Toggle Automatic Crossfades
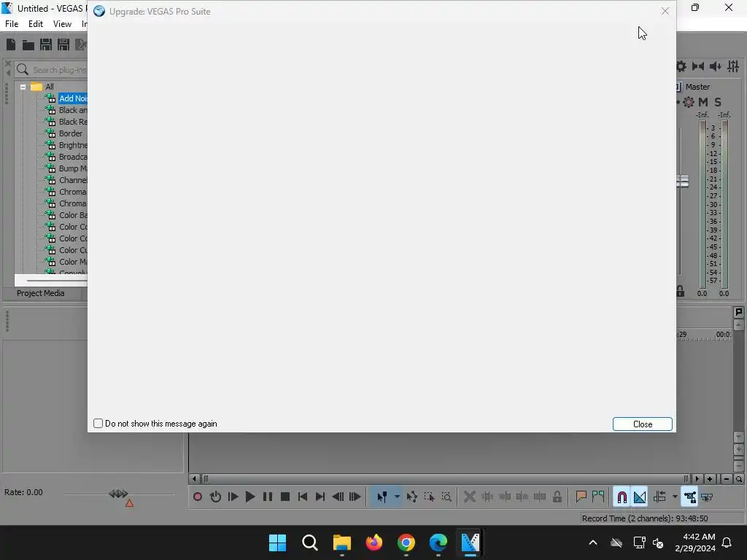Viewport: 747px width, 560px height. tap(639, 497)
